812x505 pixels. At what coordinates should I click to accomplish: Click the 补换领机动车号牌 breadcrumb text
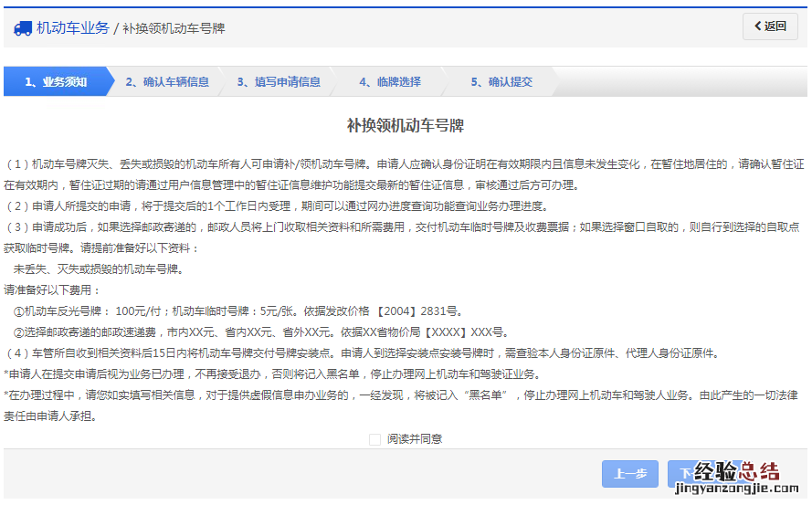[174, 28]
